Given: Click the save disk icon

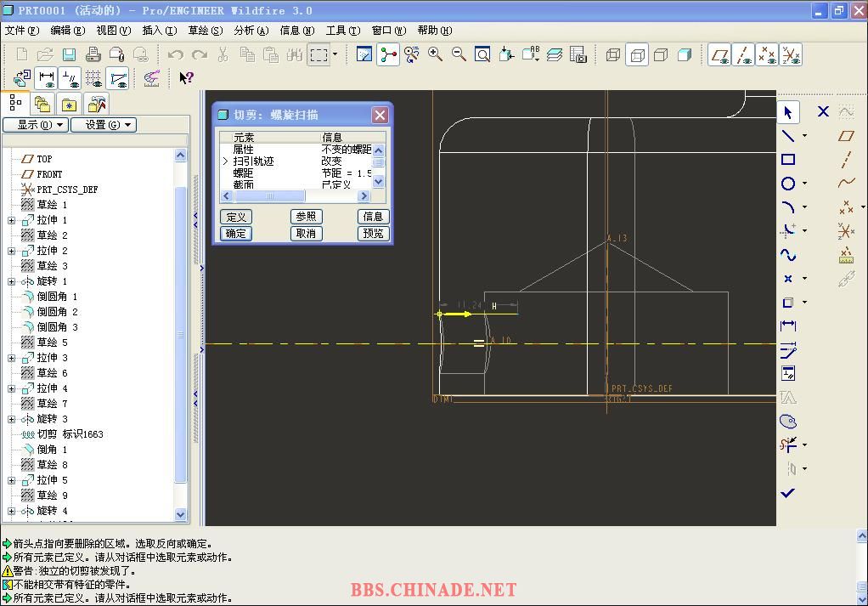Looking at the screenshot, I should click(69, 55).
